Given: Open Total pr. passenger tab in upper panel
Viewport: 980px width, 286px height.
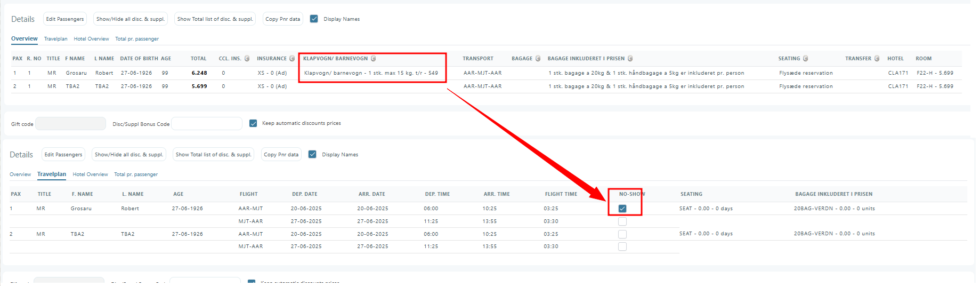Looking at the screenshot, I should click(137, 39).
